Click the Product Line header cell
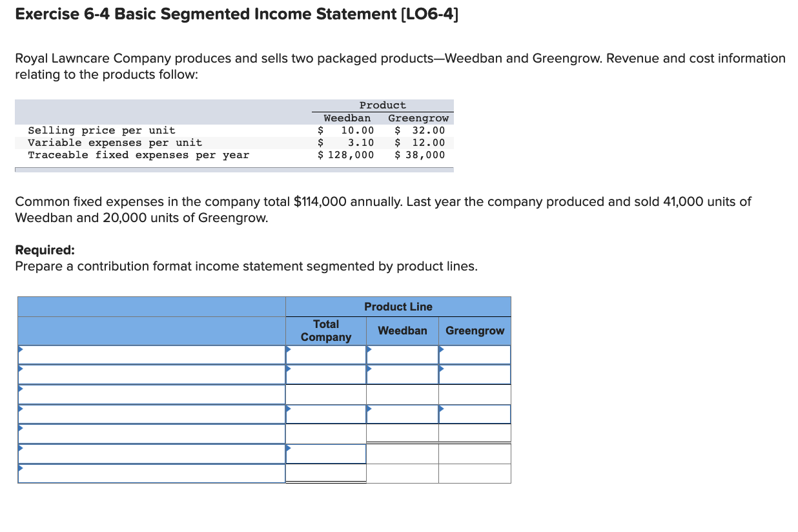The width and height of the screenshot is (798, 532). [x=398, y=306]
